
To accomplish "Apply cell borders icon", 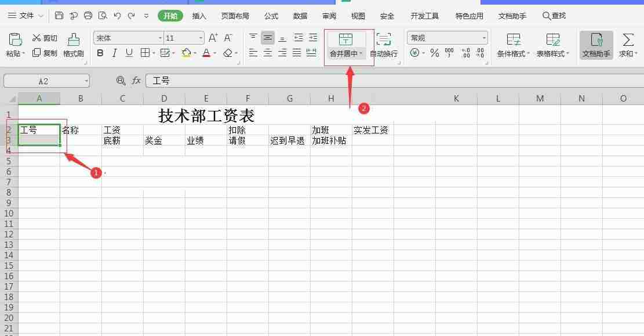I will click(144, 53).
